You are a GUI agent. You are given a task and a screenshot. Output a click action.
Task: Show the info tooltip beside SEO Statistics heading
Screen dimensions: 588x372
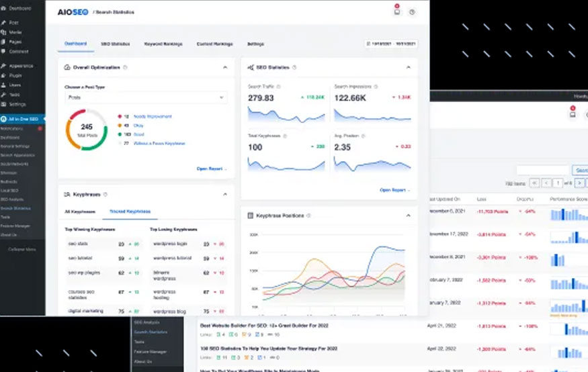click(294, 67)
